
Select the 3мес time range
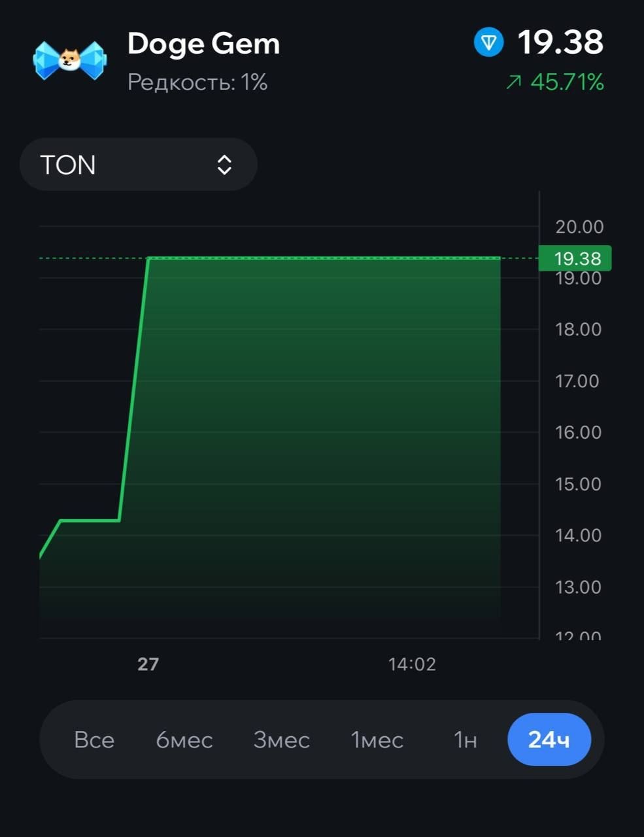coord(282,740)
